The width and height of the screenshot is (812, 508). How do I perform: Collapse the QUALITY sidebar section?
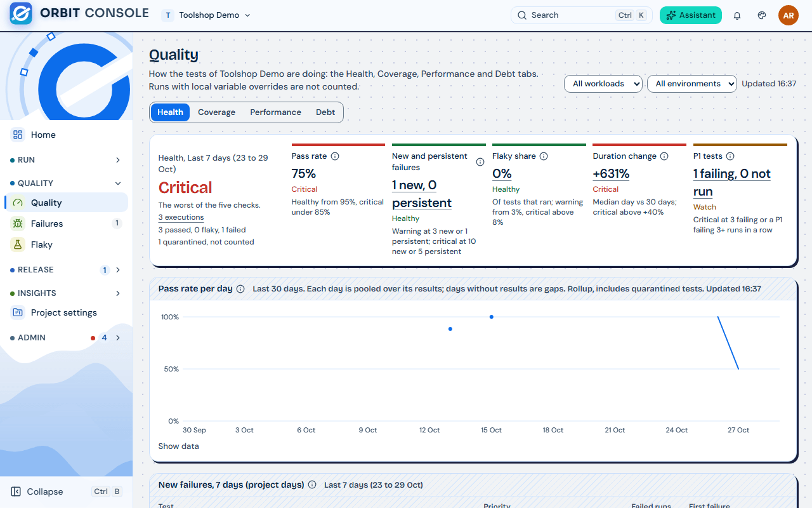coord(66,184)
